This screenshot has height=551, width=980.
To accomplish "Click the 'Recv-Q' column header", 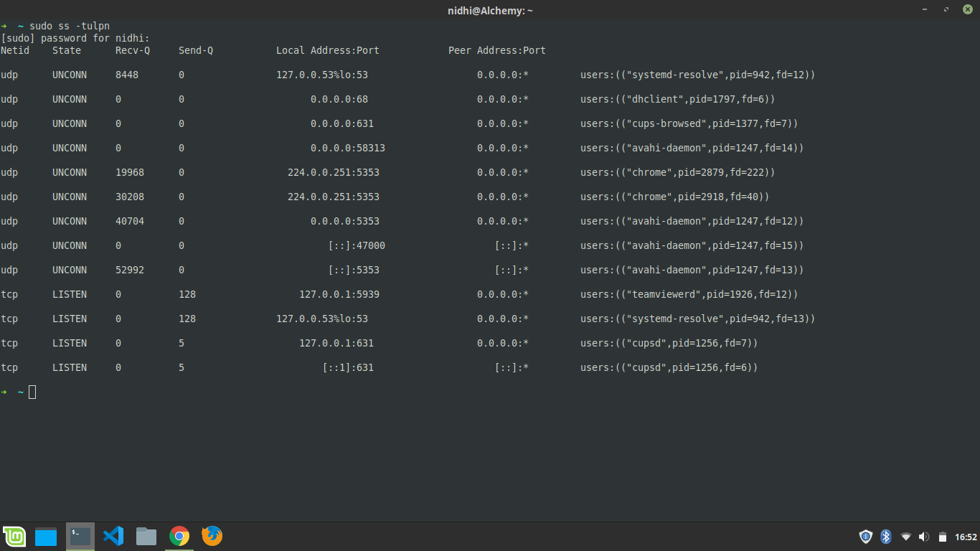I will pos(133,50).
